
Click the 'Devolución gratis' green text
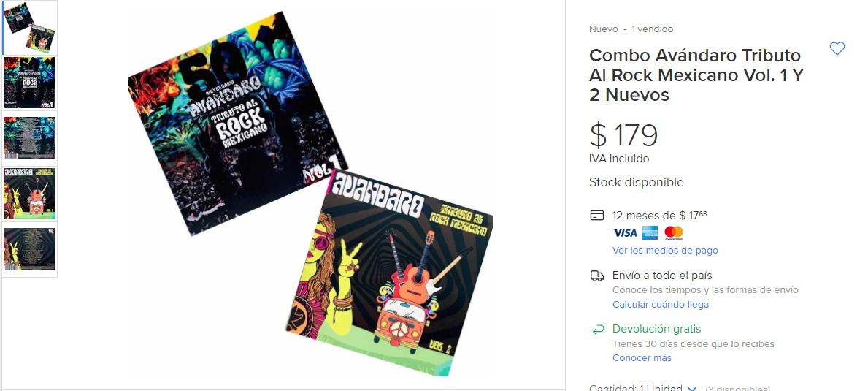656,329
